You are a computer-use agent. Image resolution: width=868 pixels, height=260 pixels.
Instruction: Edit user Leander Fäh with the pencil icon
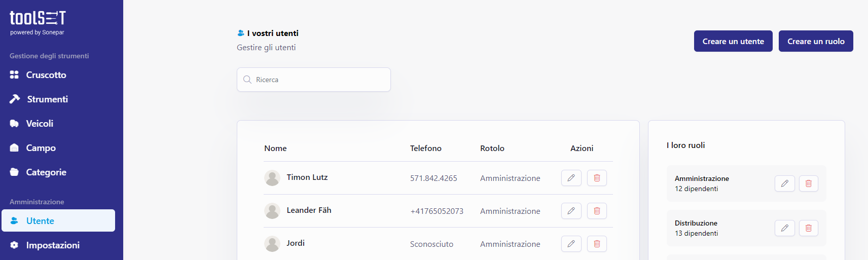coord(571,211)
